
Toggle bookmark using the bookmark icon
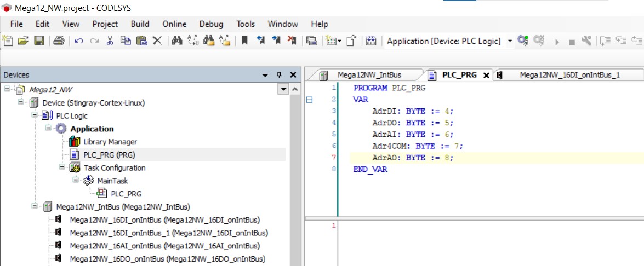click(244, 41)
